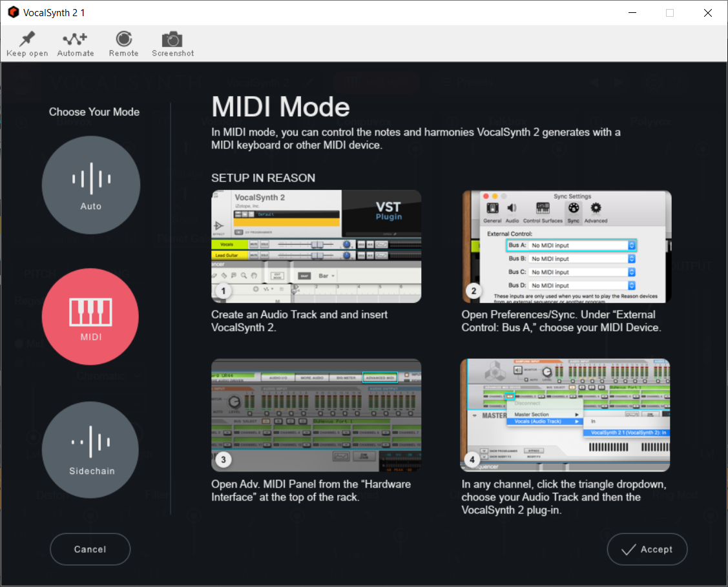Click 'Create an Audio Track' step caption

[300, 321]
